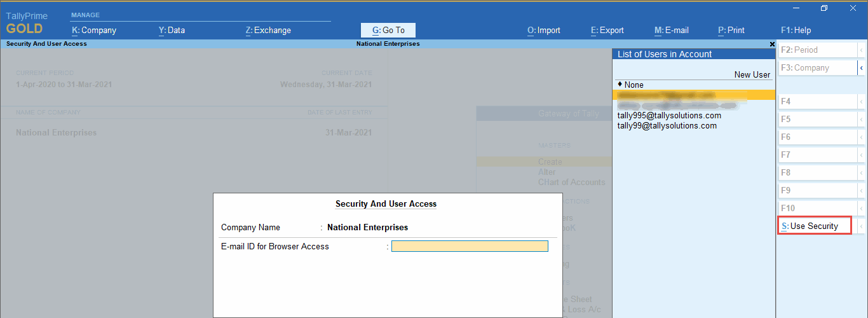This screenshot has height=318, width=868.
Task: Select New User in user list
Action: point(752,74)
